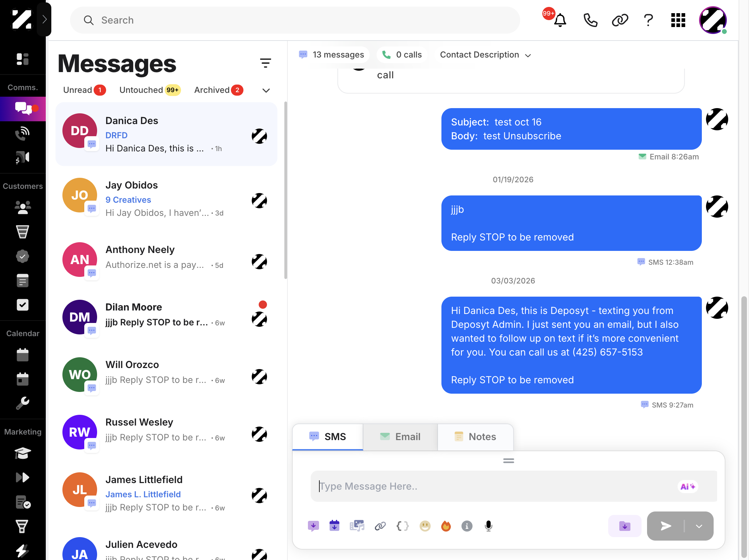Image resolution: width=749 pixels, height=560 pixels.
Task: Open the notifications bell
Action: click(x=560, y=20)
